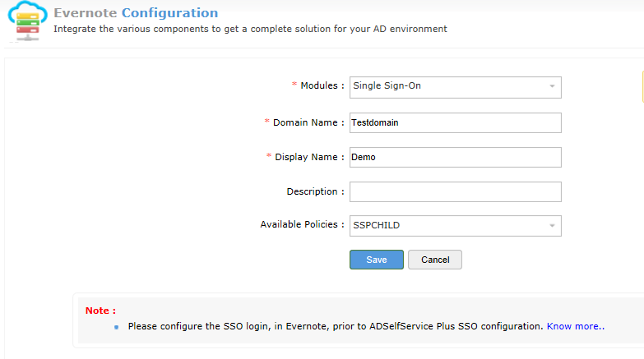Click the Evernote cloud server logo icon
The image size is (644, 359).
click(x=26, y=20)
